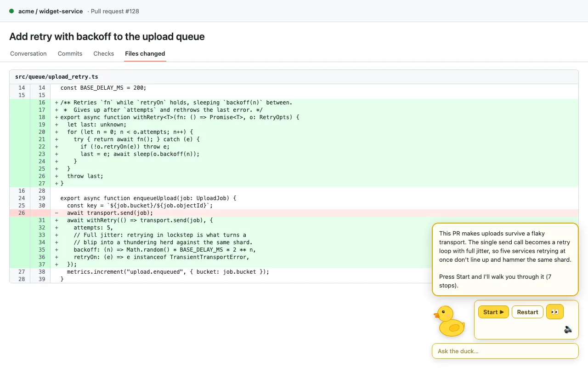Focus the 'Ask the duck…' input
The image size is (588, 368).
click(505, 351)
